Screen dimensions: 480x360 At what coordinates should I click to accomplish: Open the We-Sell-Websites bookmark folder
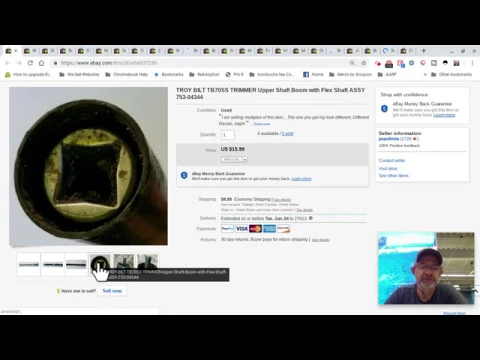(79, 74)
